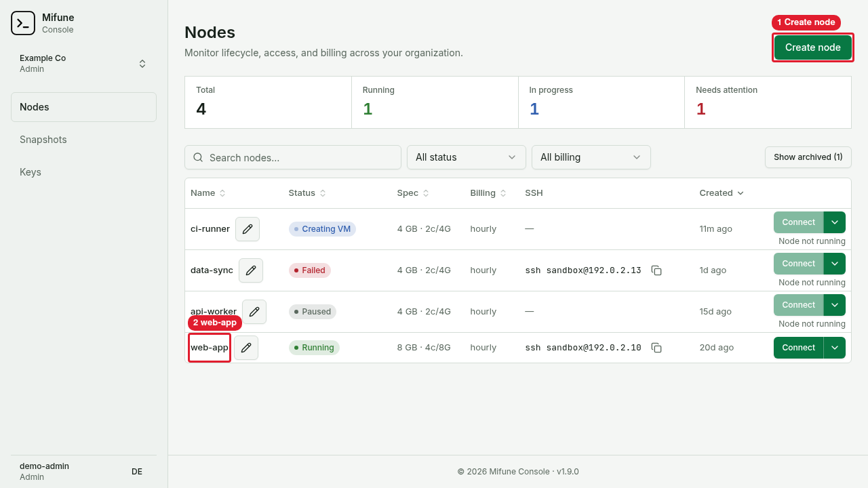Sort nodes by Name column
Image resolution: width=868 pixels, height=488 pixels.
pyautogui.click(x=208, y=193)
